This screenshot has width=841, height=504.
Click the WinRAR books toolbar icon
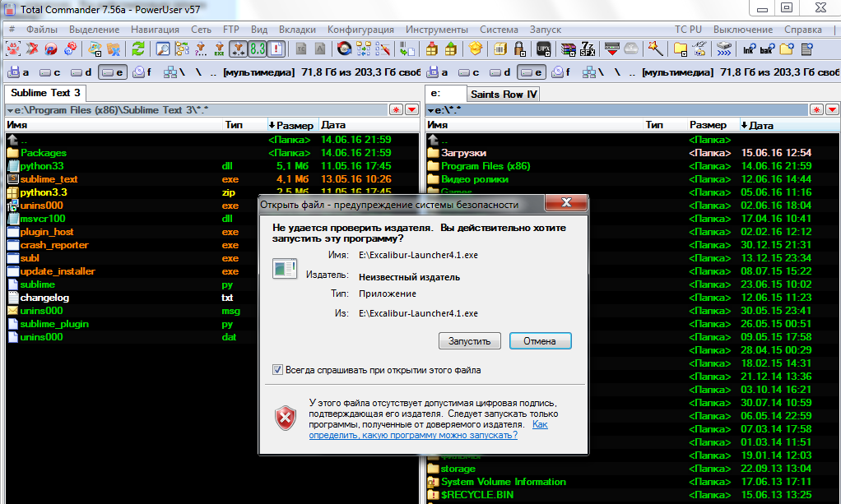pos(568,49)
